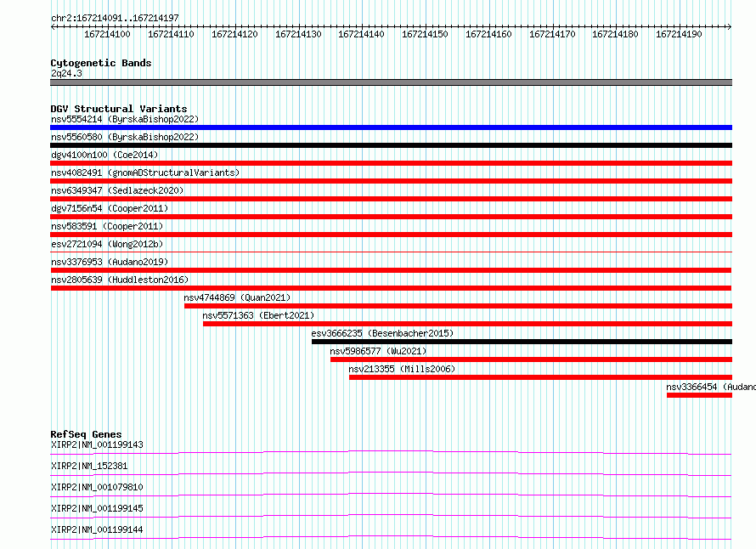This screenshot has width=756, height=549.
Task: Open esv3666235 (Besenbacher2015) variant label
Action: point(382,333)
